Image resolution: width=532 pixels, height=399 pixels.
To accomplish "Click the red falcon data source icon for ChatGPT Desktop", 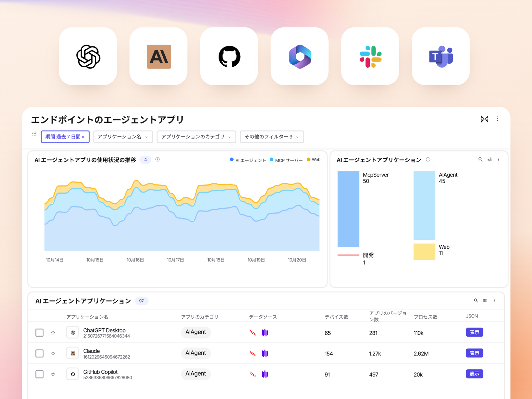I will coord(253,332).
